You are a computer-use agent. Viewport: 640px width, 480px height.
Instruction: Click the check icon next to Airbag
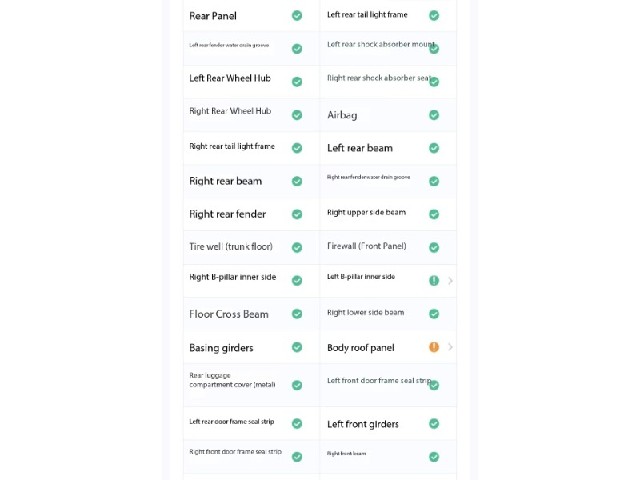click(x=434, y=115)
